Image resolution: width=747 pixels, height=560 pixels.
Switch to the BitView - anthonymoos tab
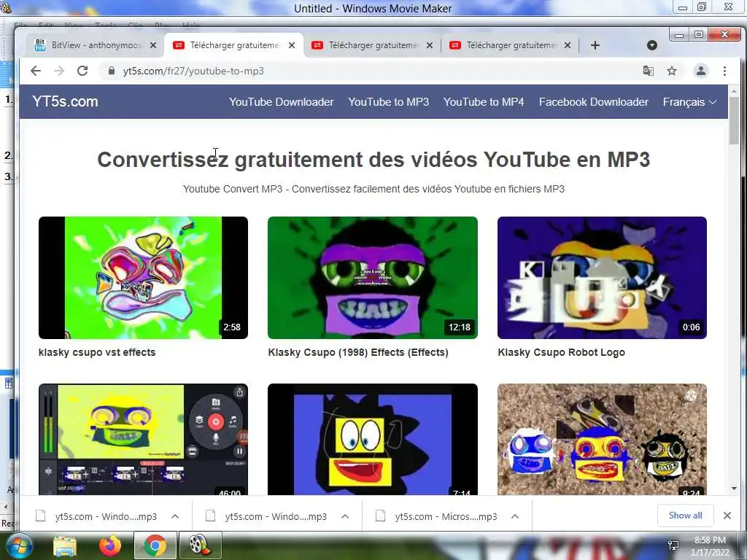(96, 45)
